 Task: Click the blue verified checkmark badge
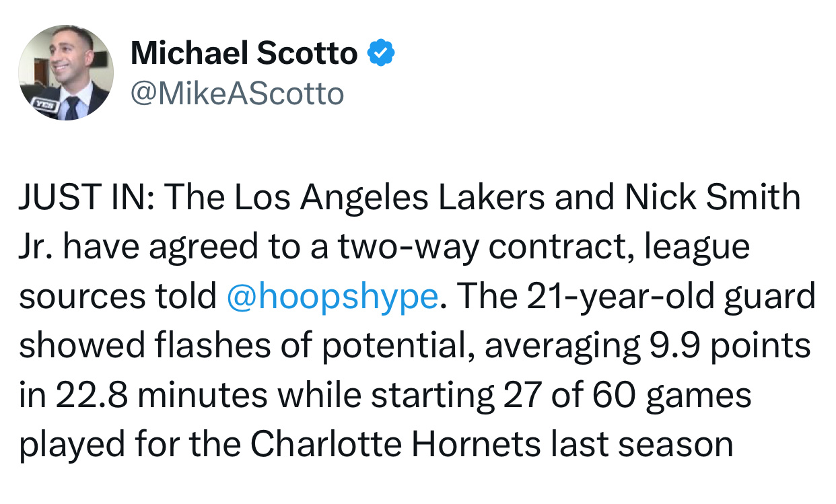(380, 52)
